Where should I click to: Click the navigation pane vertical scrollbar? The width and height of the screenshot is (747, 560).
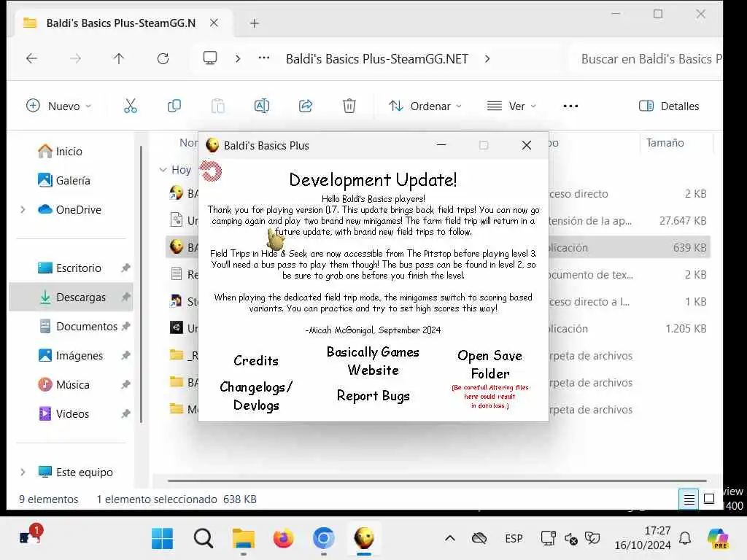[141, 284]
